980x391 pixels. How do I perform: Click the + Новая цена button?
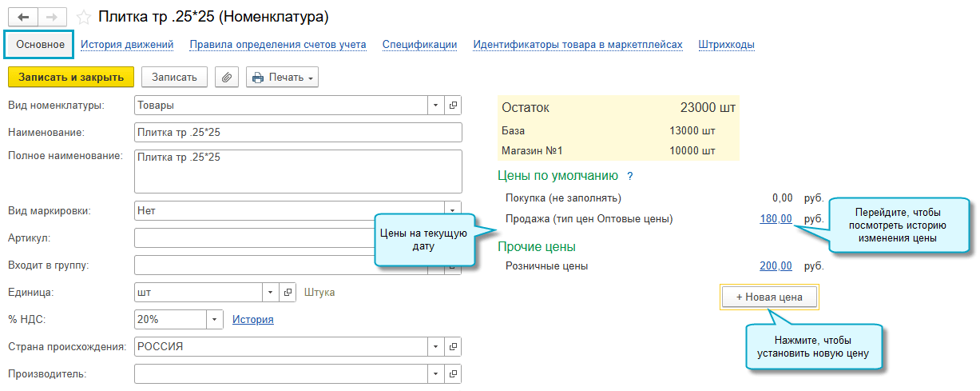tap(769, 297)
